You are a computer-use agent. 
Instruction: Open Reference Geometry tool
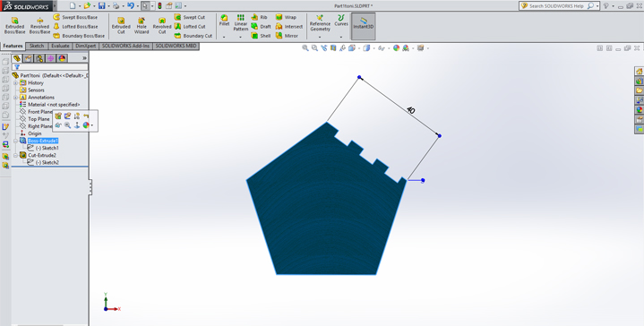pos(320,23)
